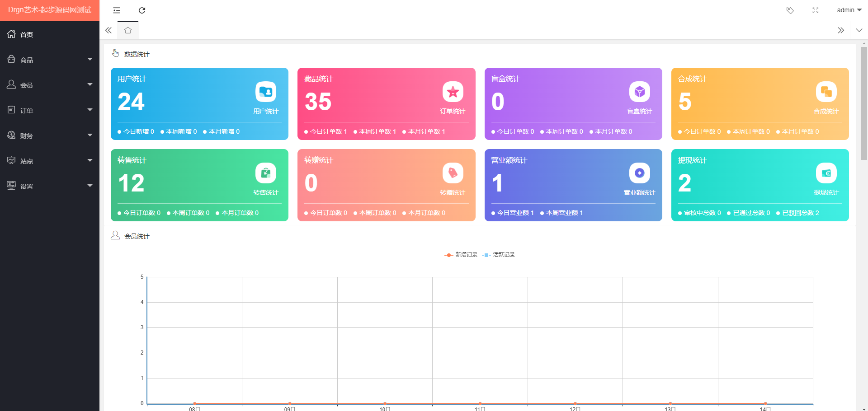
Task: Open the admin user dropdown
Action: point(849,10)
